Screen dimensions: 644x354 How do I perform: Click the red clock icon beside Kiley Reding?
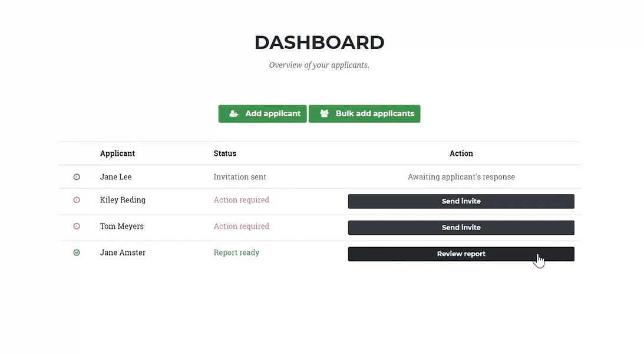pyautogui.click(x=77, y=200)
